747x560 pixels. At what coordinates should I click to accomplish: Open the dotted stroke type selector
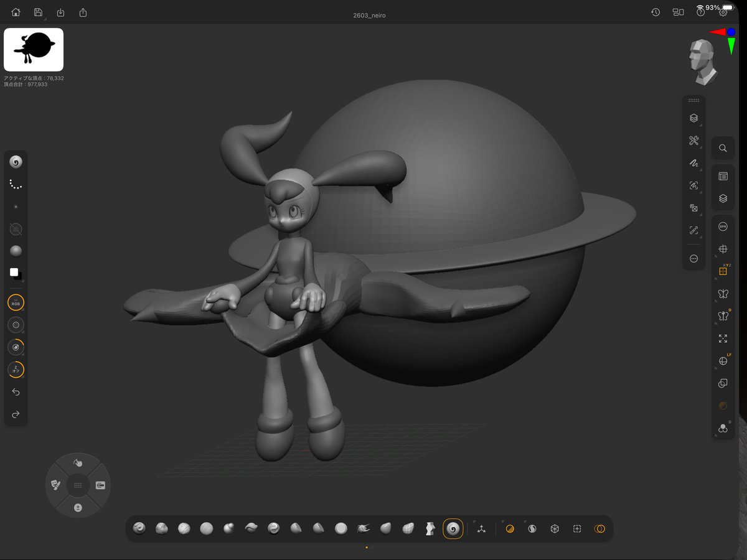(16, 185)
